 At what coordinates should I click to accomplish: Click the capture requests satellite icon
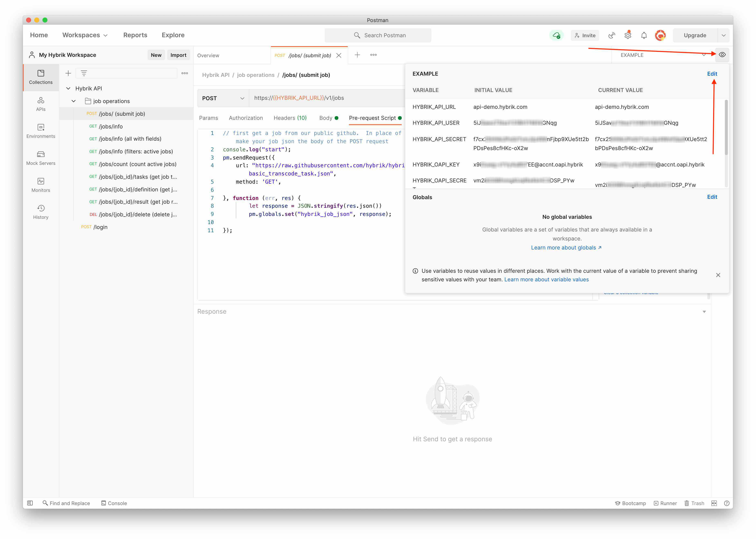612,35
